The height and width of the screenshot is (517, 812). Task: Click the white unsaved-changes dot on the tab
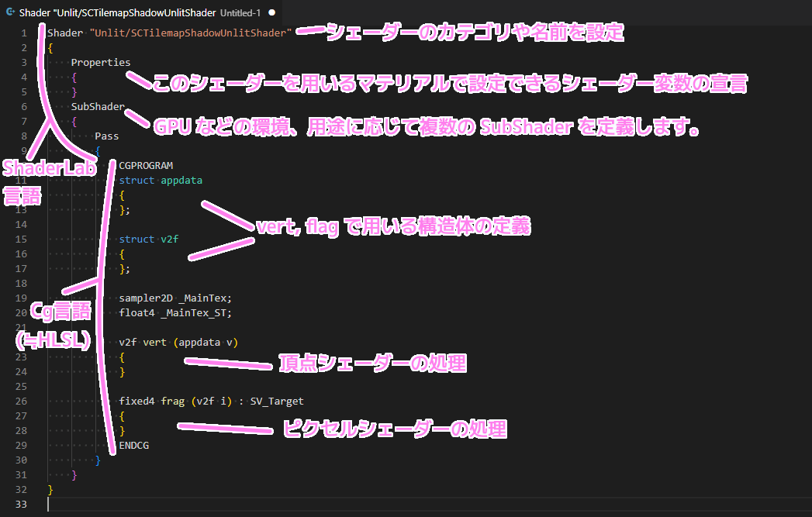pyautogui.click(x=271, y=12)
